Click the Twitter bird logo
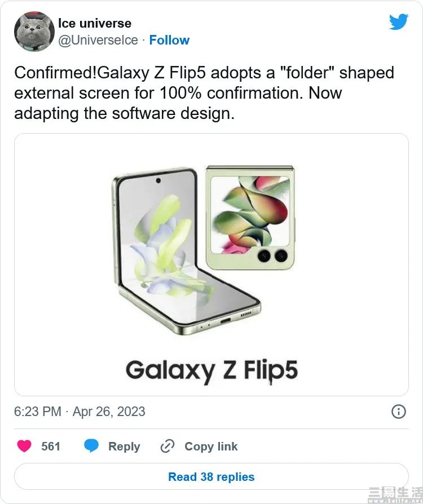Screen dimensions: 423x504 pyautogui.click(x=398, y=23)
